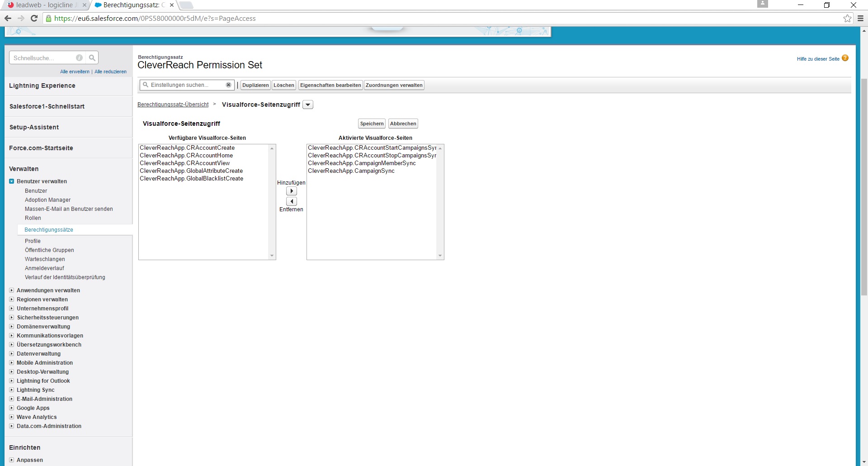Open Profile in the sidebar
868x466 pixels.
pyautogui.click(x=33, y=241)
